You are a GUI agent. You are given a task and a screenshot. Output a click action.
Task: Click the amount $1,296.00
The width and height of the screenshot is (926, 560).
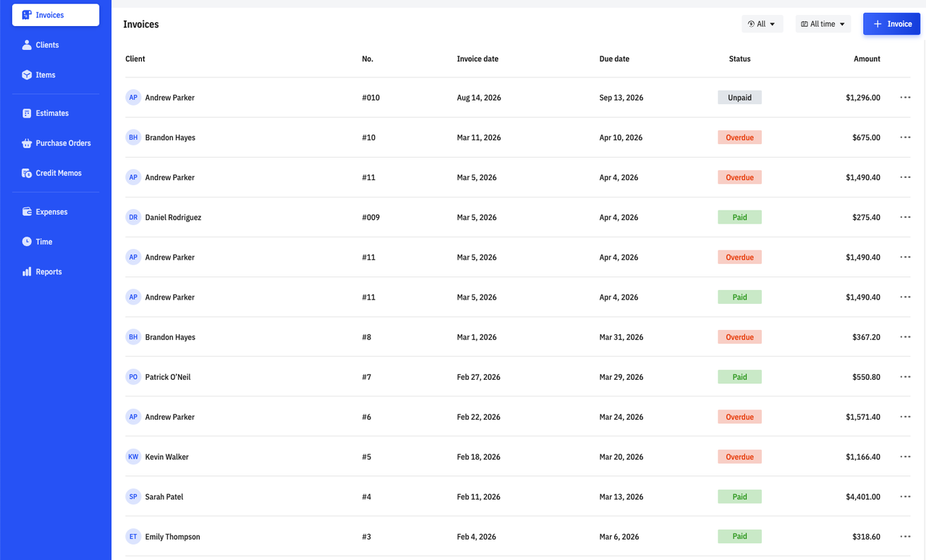click(863, 98)
